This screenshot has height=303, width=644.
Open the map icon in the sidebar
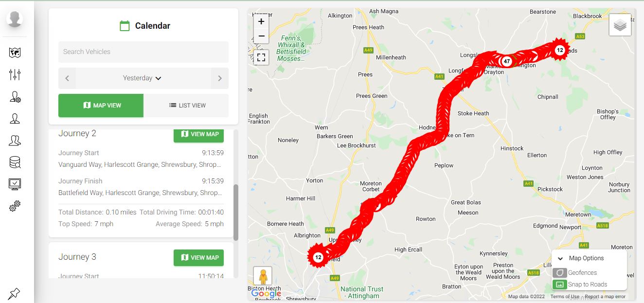click(x=15, y=53)
